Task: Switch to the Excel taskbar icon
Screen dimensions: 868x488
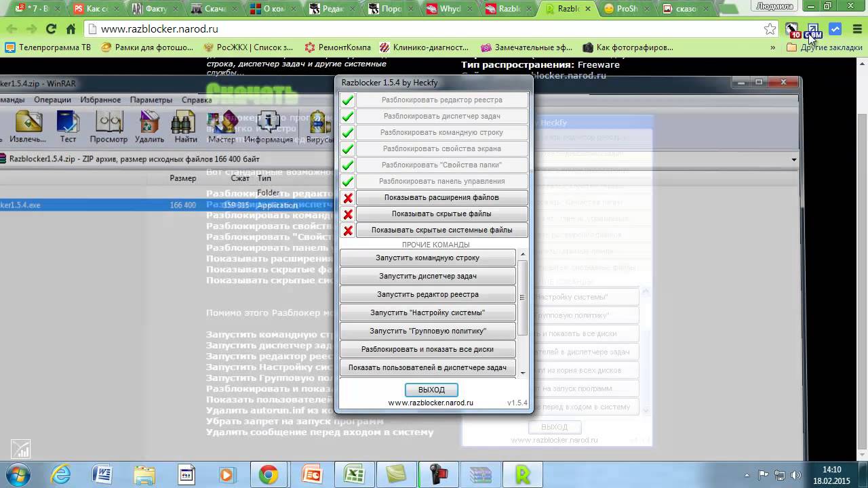Action: point(354,475)
